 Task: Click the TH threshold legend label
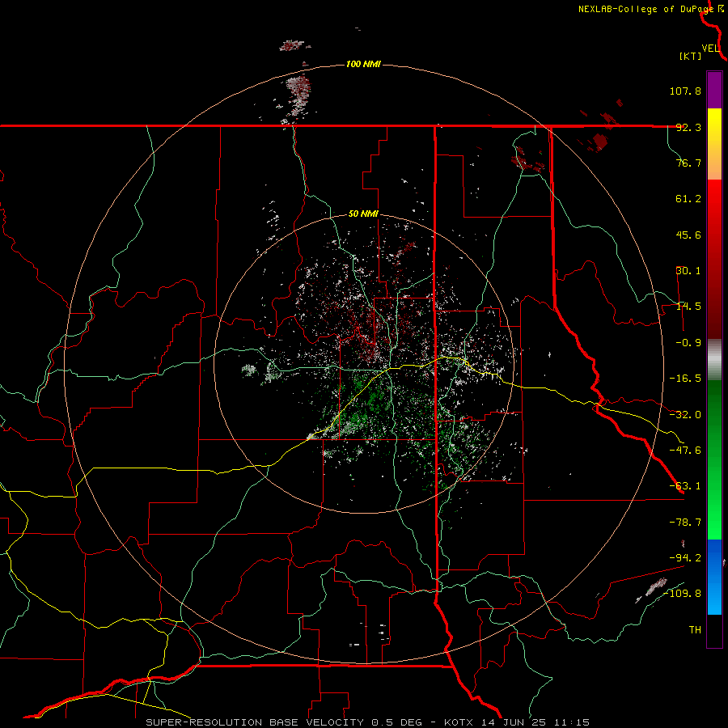tap(695, 629)
